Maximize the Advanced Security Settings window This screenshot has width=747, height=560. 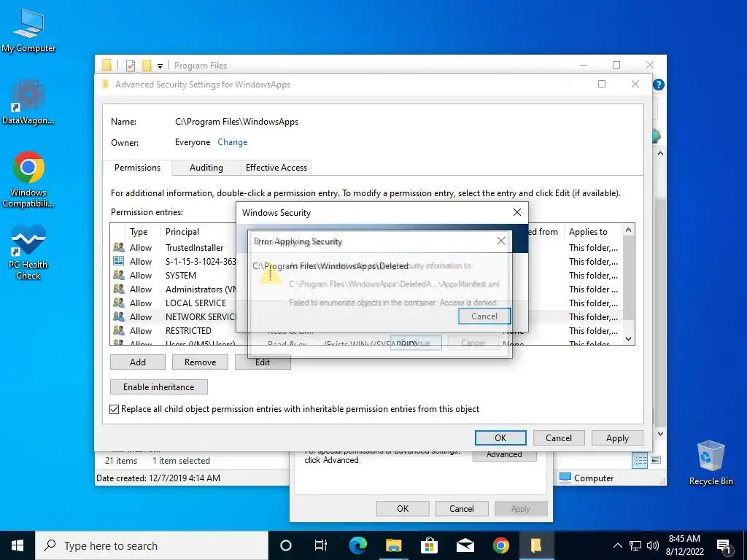pos(602,85)
